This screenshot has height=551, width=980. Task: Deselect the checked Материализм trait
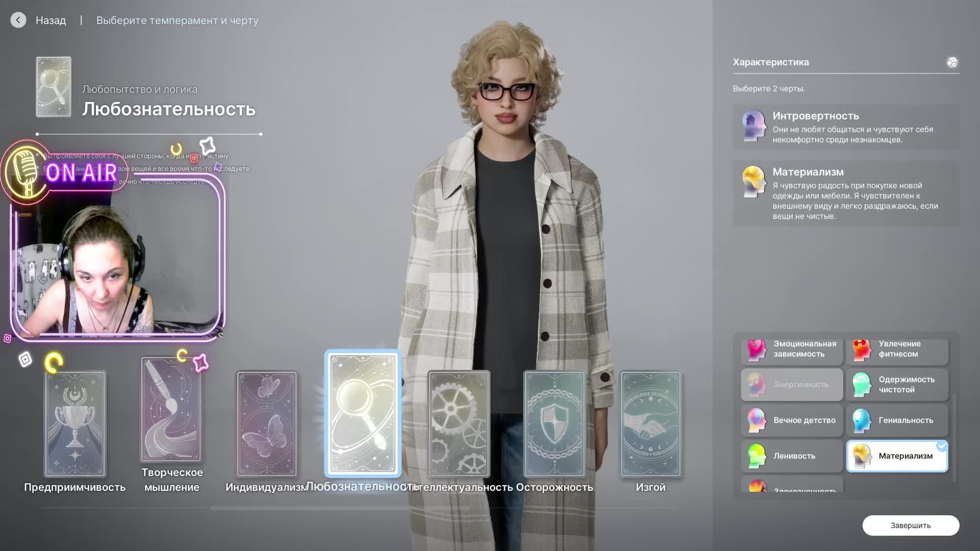pyautogui.click(x=897, y=456)
